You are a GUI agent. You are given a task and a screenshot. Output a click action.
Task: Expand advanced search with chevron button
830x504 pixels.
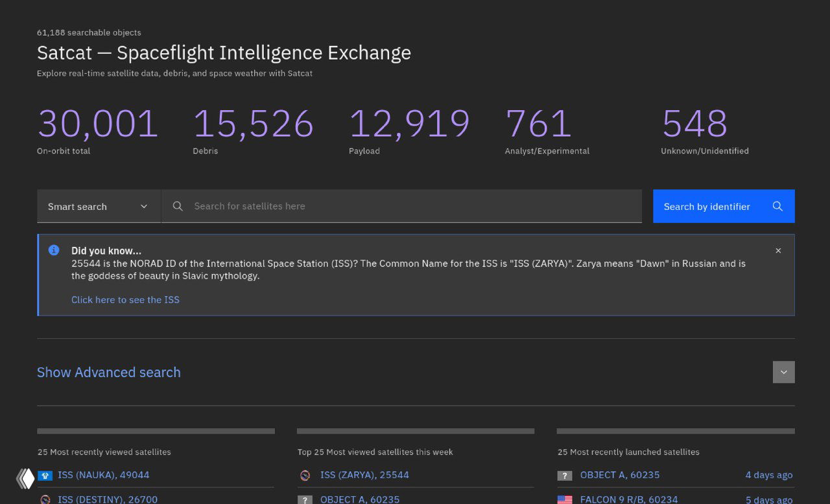(783, 372)
